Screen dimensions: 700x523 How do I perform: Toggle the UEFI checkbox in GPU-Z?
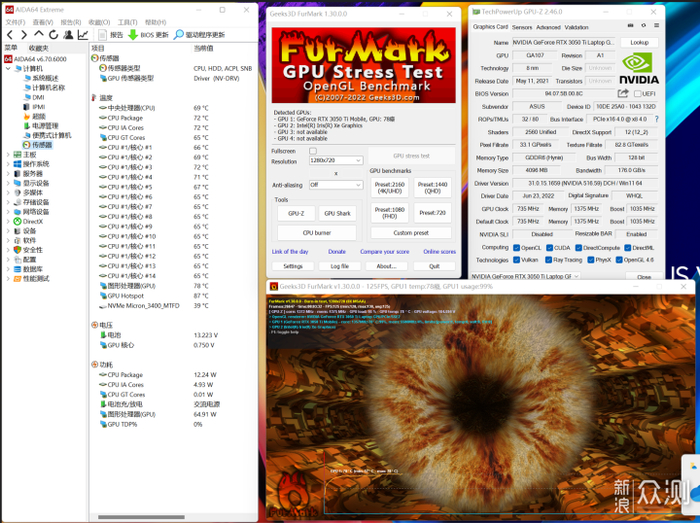pyautogui.click(x=637, y=94)
